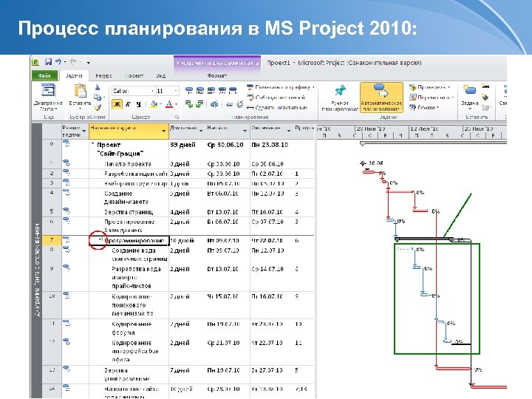Collapse the Программирование summary task
Screen dimensions: 532x399
[100, 239]
